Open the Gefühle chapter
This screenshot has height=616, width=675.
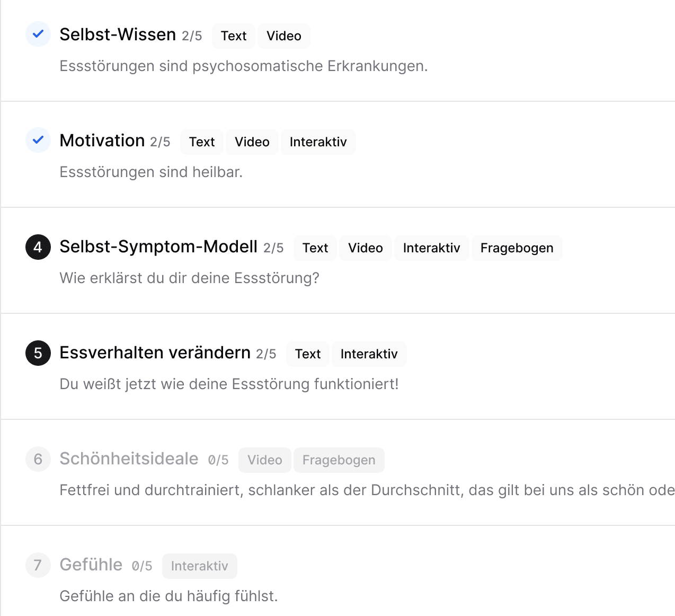[x=91, y=565]
